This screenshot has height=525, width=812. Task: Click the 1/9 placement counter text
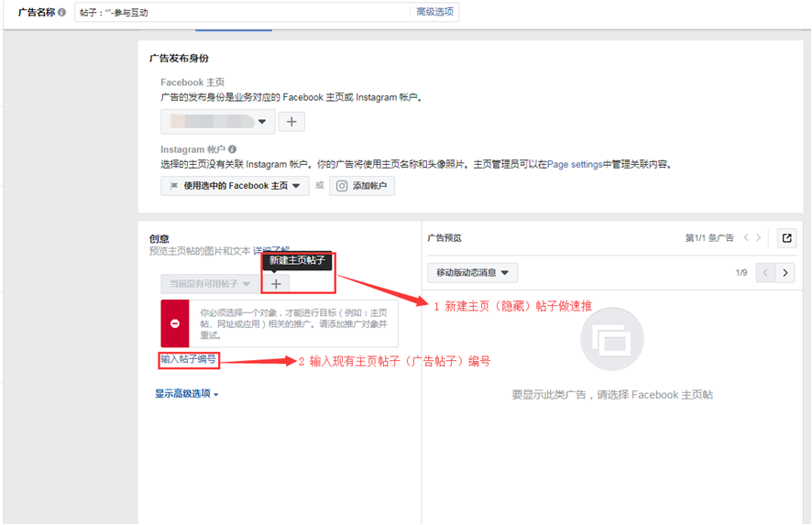[x=741, y=272]
